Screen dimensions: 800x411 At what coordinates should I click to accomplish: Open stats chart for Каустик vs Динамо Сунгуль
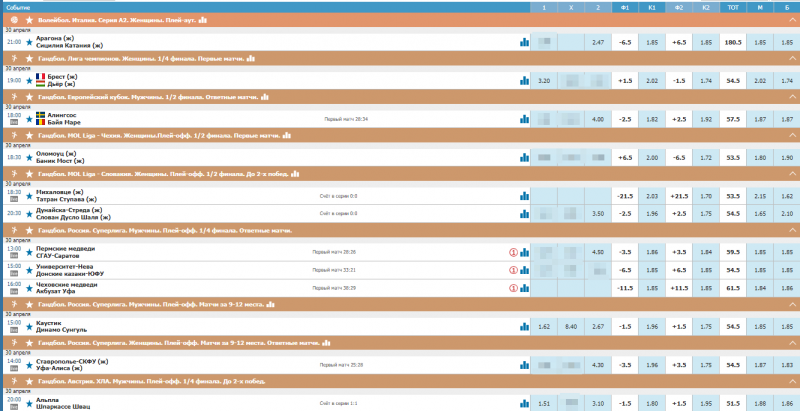click(524, 326)
